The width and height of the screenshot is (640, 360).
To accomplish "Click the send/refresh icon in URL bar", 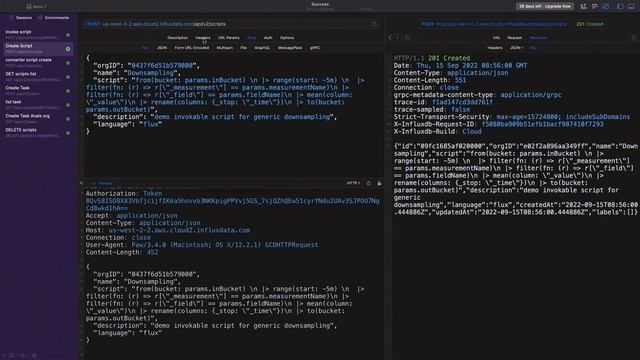I will click(x=374, y=24).
